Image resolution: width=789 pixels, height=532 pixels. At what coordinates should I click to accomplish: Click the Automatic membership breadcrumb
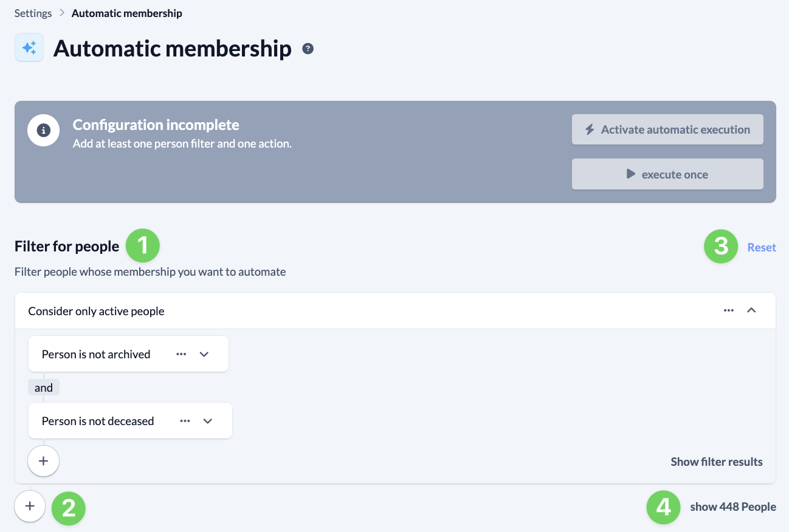click(x=126, y=13)
